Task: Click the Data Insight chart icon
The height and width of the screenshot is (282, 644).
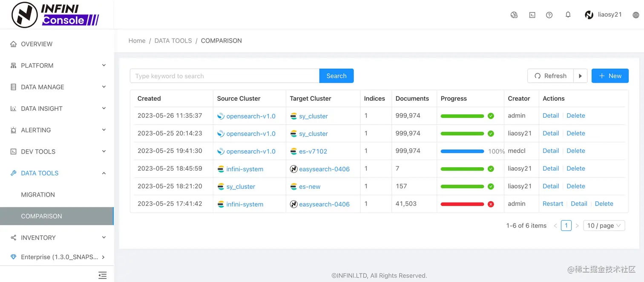Action: pos(13,108)
